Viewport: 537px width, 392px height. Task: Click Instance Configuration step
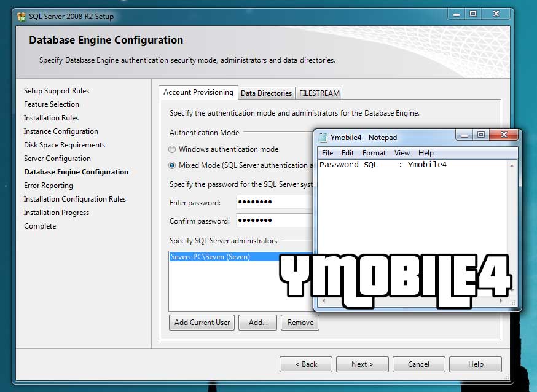point(61,131)
